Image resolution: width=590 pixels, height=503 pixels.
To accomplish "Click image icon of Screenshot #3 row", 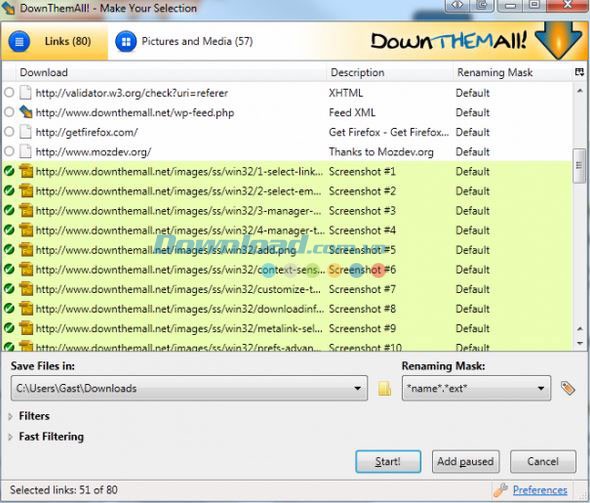I will pos(26,210).
